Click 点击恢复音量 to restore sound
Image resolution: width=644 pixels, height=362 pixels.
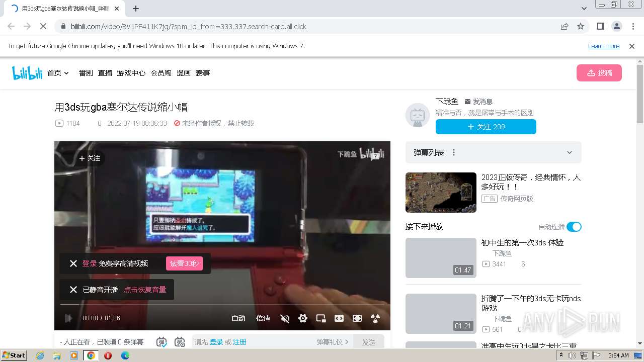point(145,290)
